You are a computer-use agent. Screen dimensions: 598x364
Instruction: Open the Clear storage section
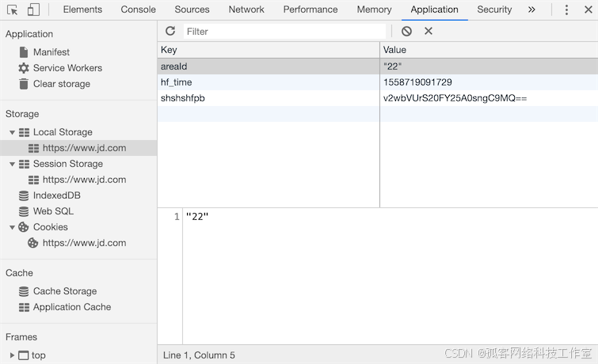pos(62,84)
